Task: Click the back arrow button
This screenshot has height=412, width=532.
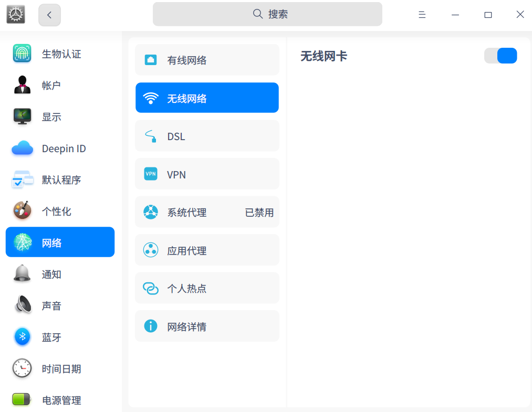Action: point(49,14)
